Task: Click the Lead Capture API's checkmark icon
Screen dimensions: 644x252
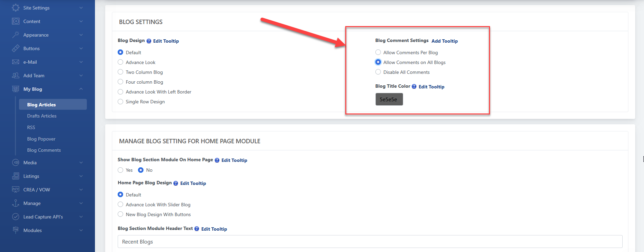Action: [x=16, y=217]
